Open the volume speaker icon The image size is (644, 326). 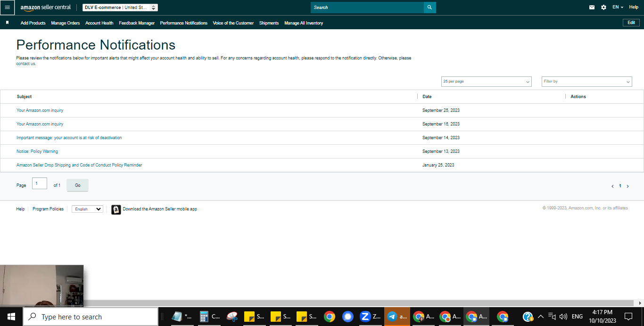coord(563,317)
